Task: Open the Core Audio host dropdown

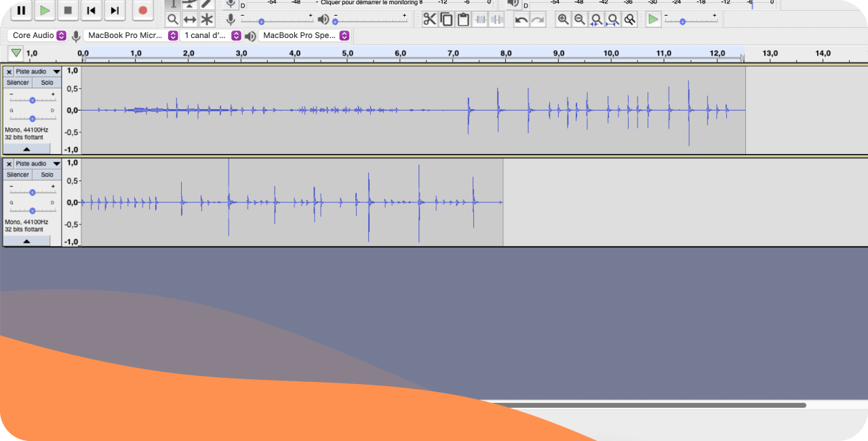Action: pyautogui.click(x=39, y=35)
